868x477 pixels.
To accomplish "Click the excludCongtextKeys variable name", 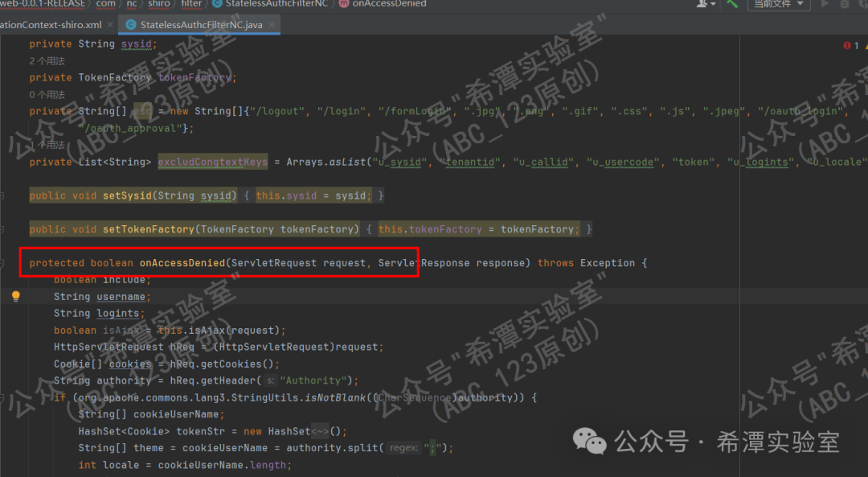I will coord(212,162).
